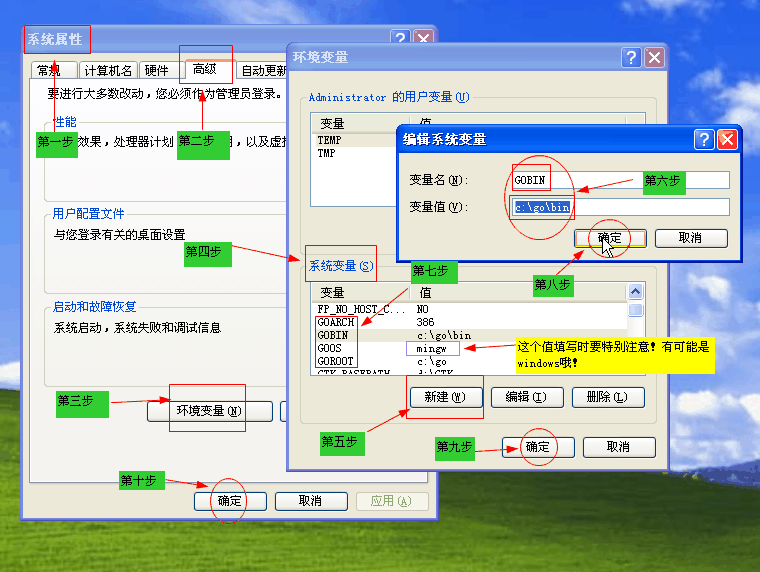Close the 系统属性 window
This screenshot has height=572, width=760.
[424, 37]
